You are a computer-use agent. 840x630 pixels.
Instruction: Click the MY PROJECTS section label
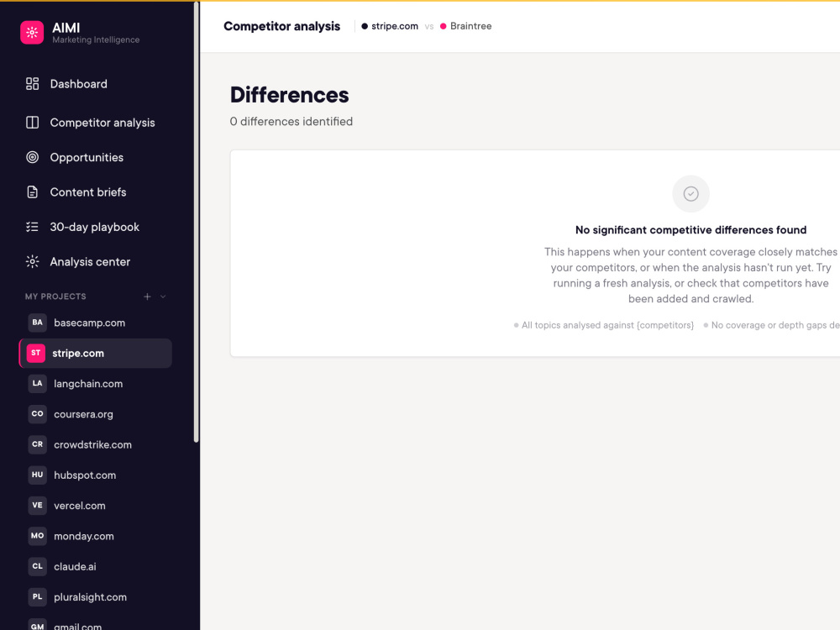(x=55, y=297)
